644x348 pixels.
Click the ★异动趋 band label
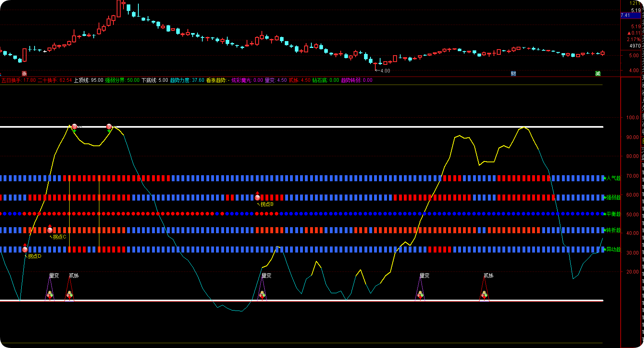point(612,249)
